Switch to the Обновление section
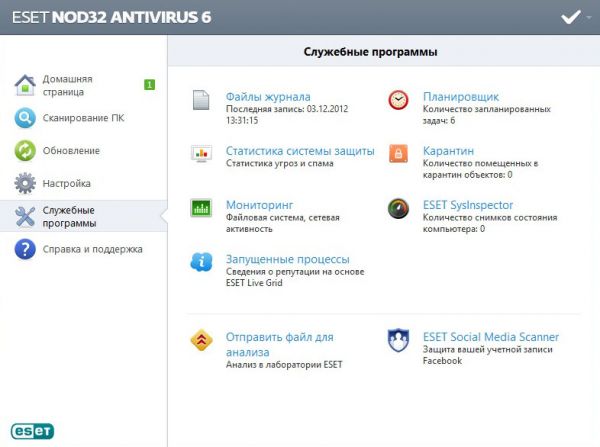Image resolution: width=600 pixels, height=447 pixels. (70, 151)
